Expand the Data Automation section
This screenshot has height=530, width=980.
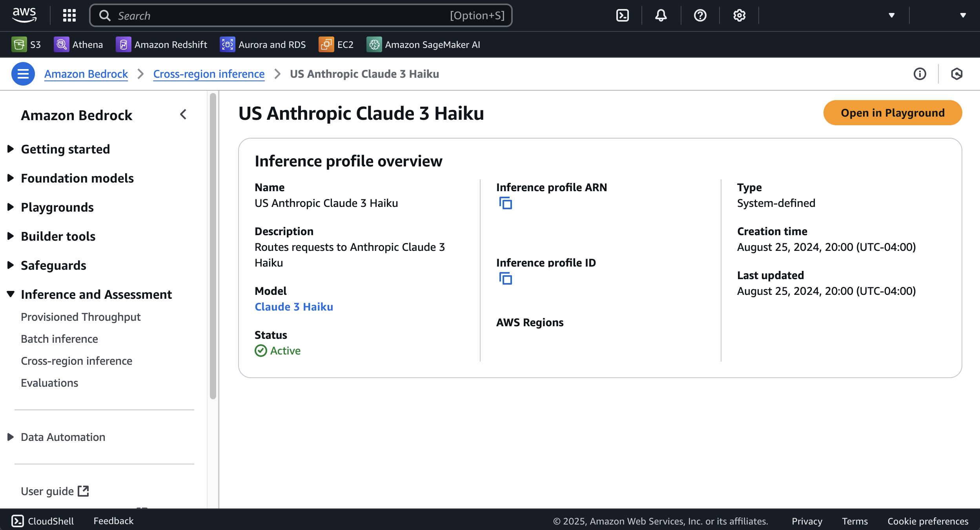11,437
